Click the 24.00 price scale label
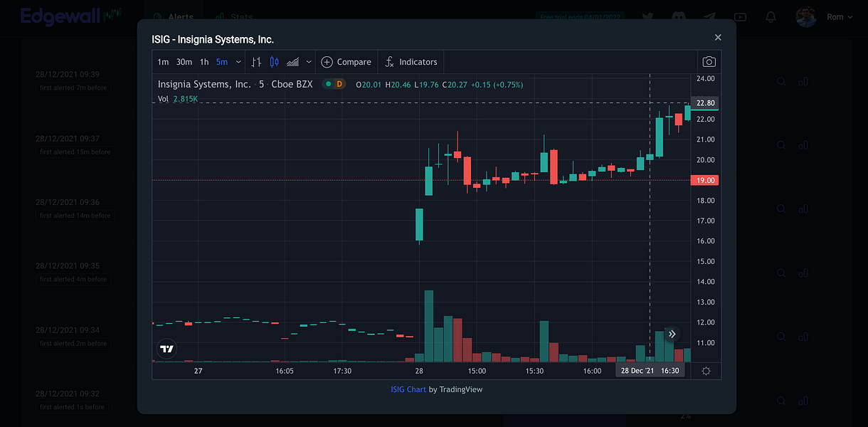 705,78
